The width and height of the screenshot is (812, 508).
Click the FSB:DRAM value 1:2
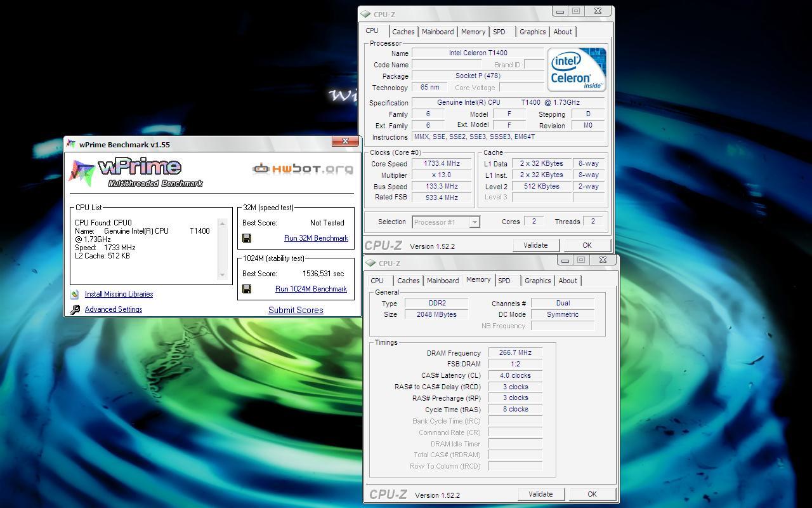515,364
